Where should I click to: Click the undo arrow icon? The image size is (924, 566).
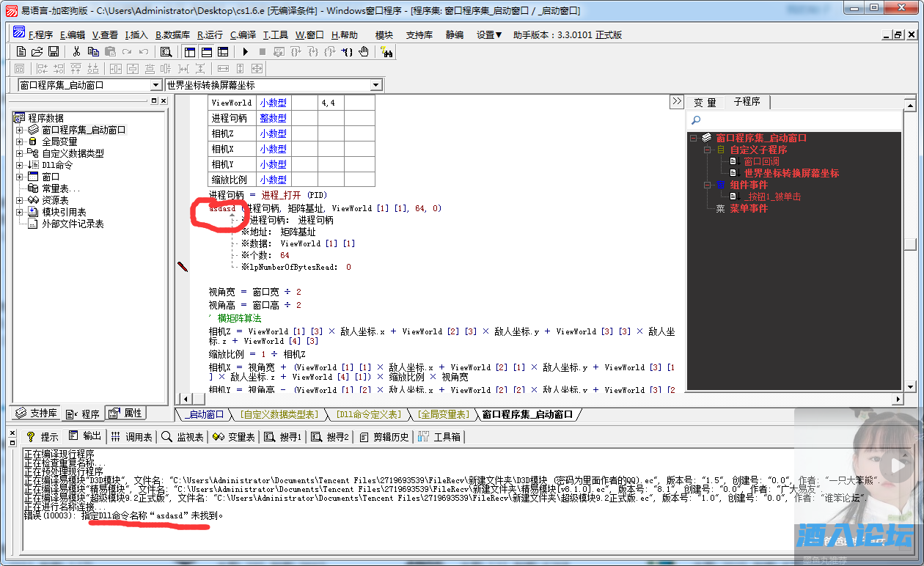tap(144, 52)
